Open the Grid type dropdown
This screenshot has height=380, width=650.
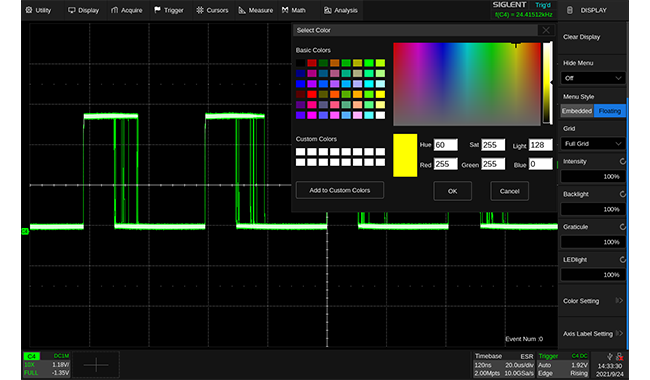coord(593,144)
